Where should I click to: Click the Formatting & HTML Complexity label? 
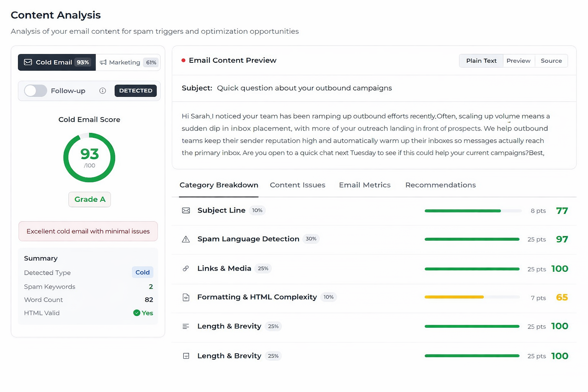pos(257,297)
